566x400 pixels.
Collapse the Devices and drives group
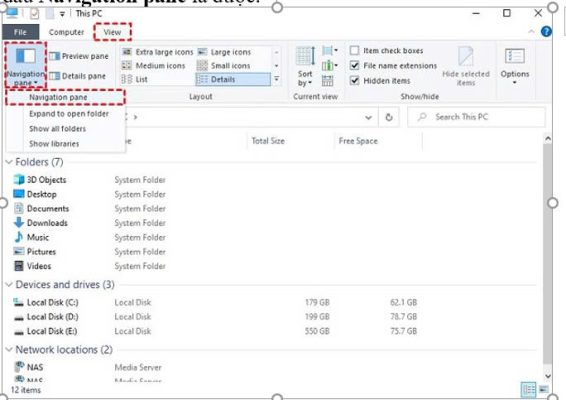(x=9, y=285)
